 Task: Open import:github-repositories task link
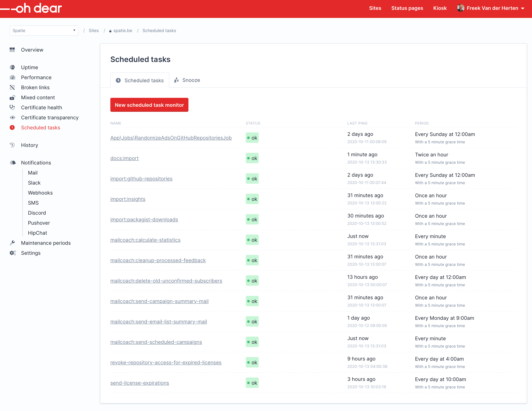tap(141, 179)
